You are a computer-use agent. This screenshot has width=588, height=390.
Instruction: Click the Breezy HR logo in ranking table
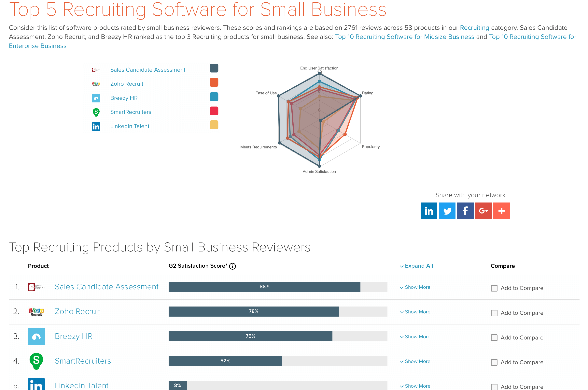36,336
